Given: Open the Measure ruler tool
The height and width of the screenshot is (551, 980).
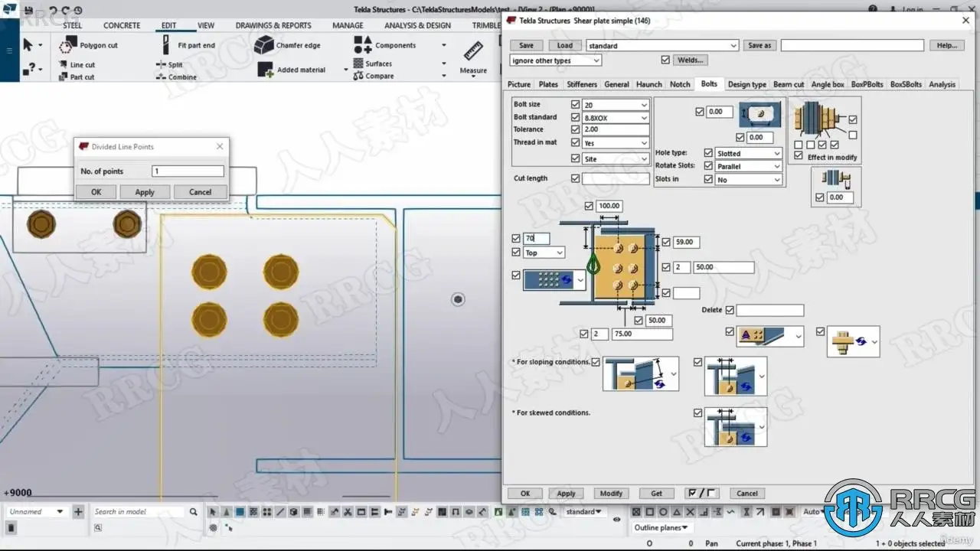Looking at the screenshot, I should tap(473, 52).
